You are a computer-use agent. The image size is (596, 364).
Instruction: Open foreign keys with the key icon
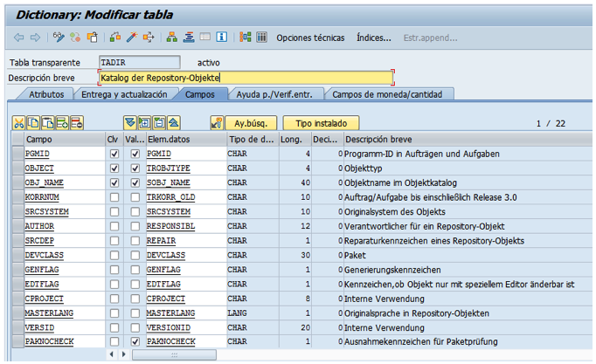point(217,123)
